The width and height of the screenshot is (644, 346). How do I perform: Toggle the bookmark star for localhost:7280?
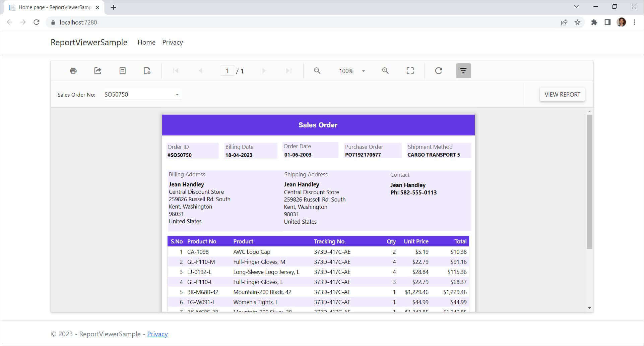[577, 22]
